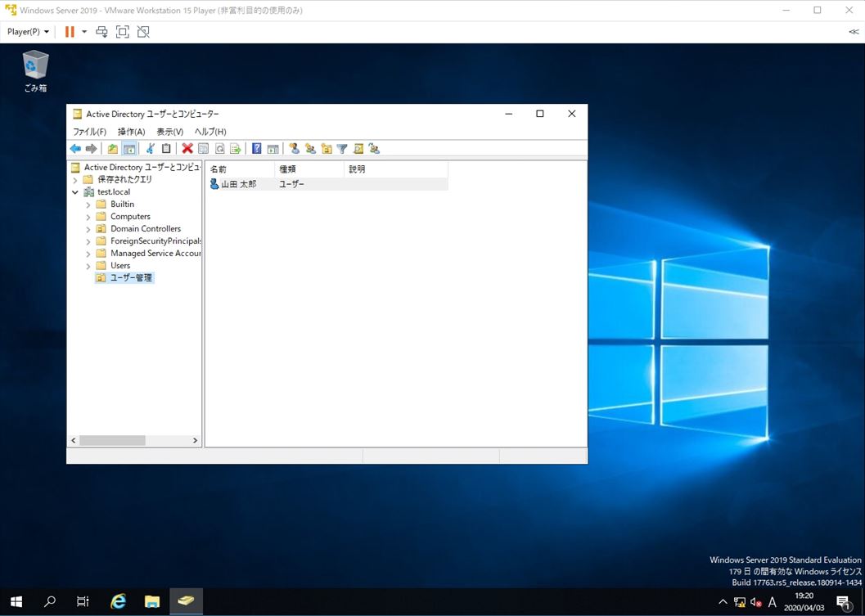This screenshot has height=616, width=865.
Task: Create a new group with toolbar icon
Action: 310,148
